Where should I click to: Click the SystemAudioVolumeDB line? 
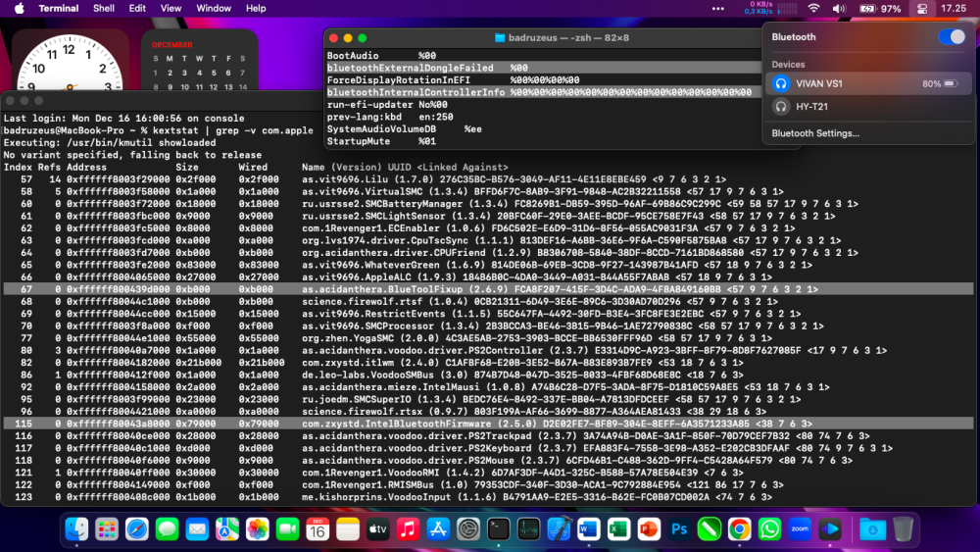405,128
